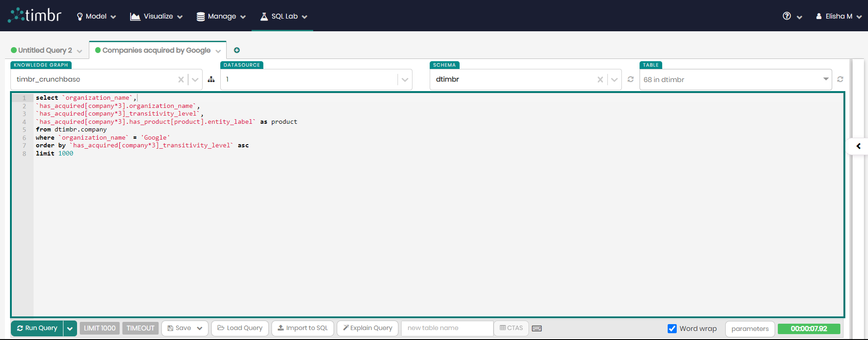Focus the new table name field
868x340 pixels.
tap(447, 328)
